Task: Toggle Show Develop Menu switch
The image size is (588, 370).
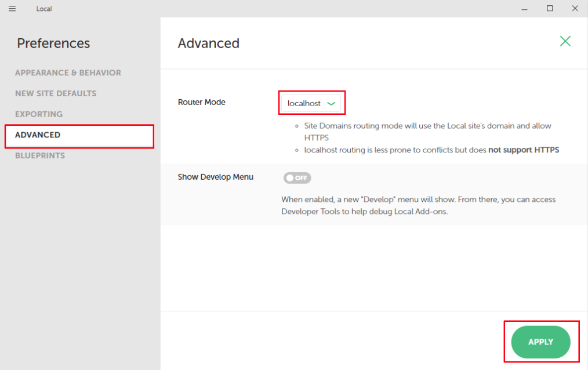Action: [x=297, y=177]
